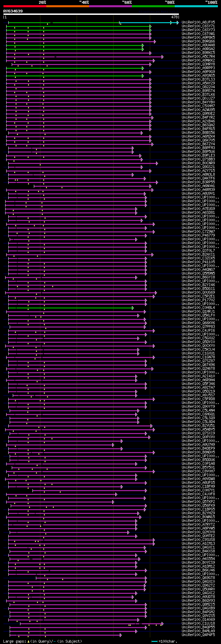Screen dimensions: 221x644
Task: Click the red ~20% identity legend segment
Action: pos(25,6)
